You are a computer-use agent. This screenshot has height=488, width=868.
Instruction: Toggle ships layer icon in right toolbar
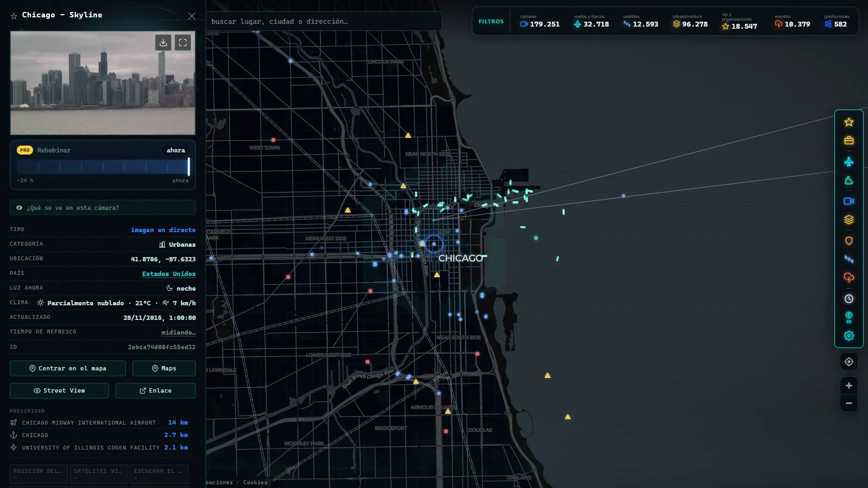pyautogui.click(x=848, y=181)
